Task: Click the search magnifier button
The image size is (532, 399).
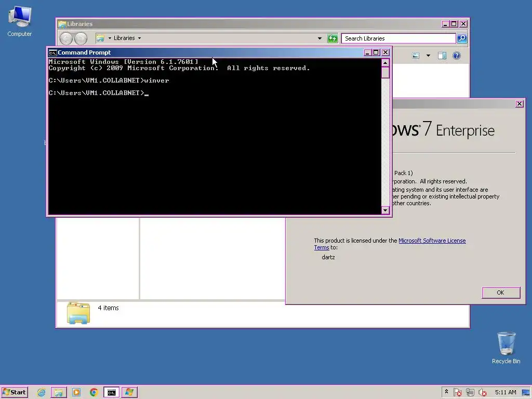Action: coord(462,38)
